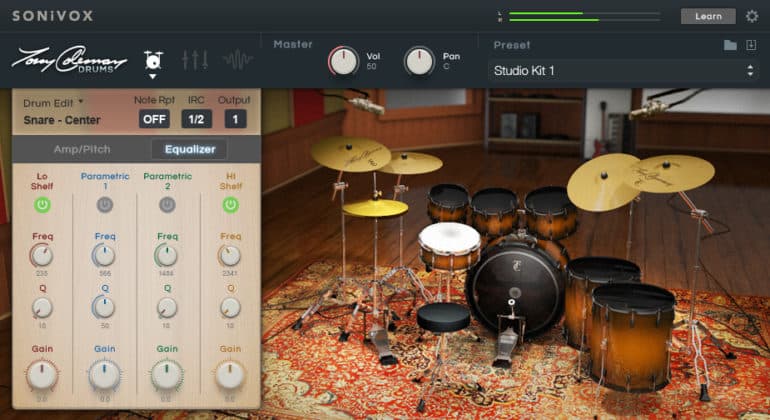Toggle the Hi Shelf power button
The height and width of the screenshot is (420, 770).
click(230, 204)
